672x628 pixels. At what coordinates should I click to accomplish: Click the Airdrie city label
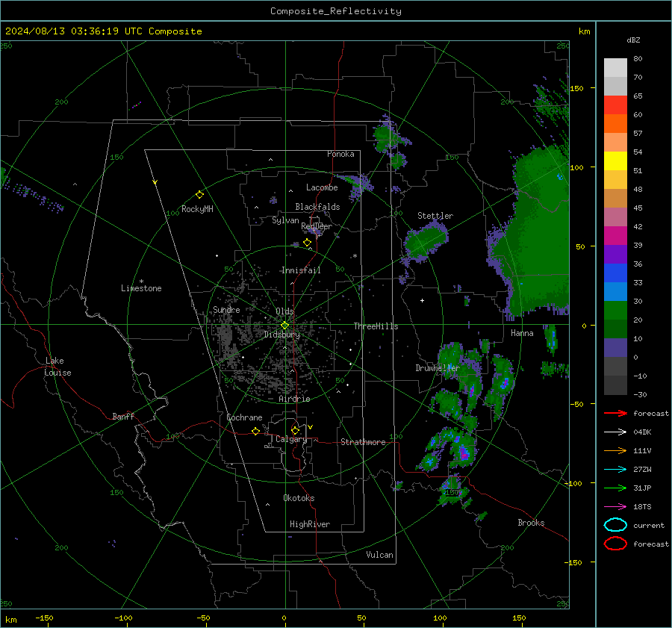point(294,399)
